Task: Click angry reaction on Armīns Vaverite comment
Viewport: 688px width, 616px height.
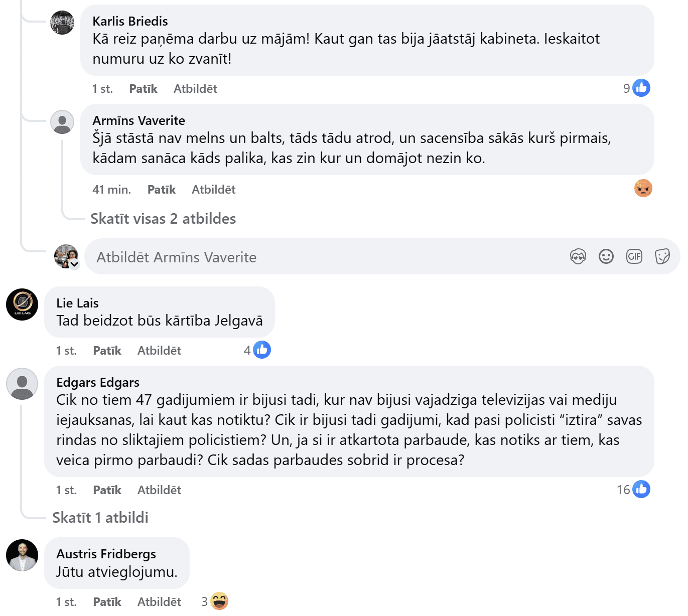Action: click(643, 189)
